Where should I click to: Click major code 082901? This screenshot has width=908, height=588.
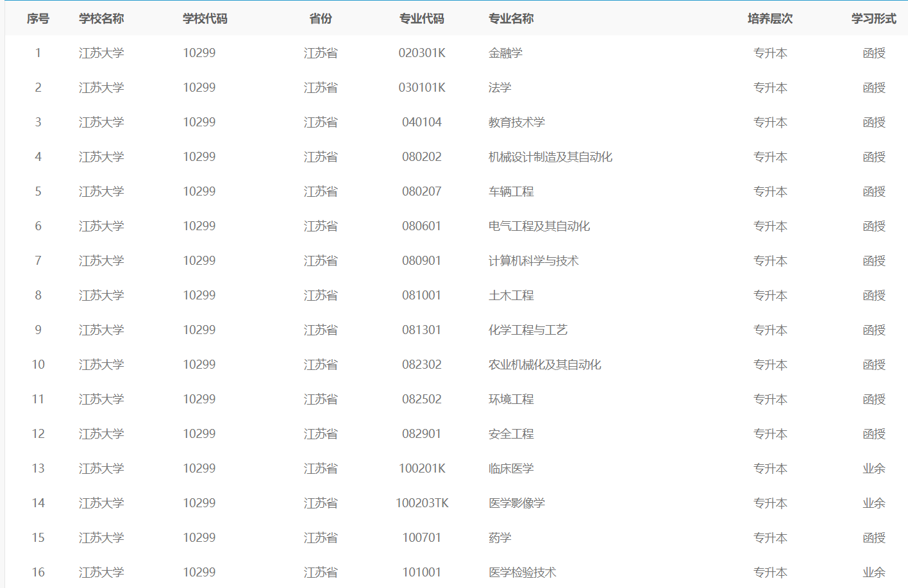tap(422, 434)
